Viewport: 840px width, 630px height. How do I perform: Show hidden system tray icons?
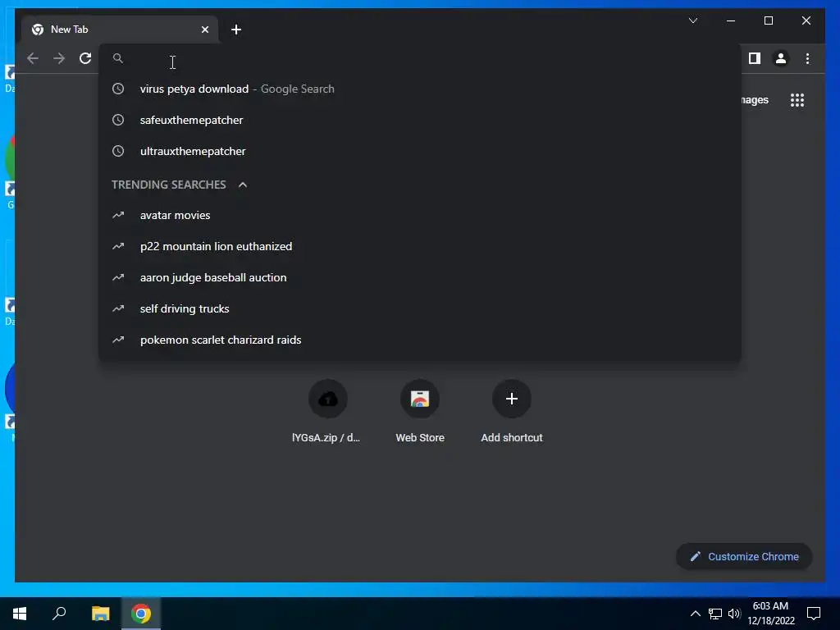[x=696, y=614]
